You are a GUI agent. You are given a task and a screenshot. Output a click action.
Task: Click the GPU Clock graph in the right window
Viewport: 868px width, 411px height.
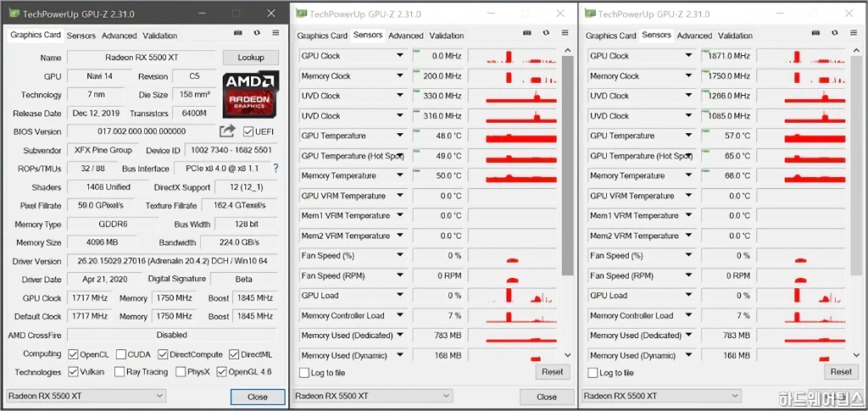tap(801, 56)
